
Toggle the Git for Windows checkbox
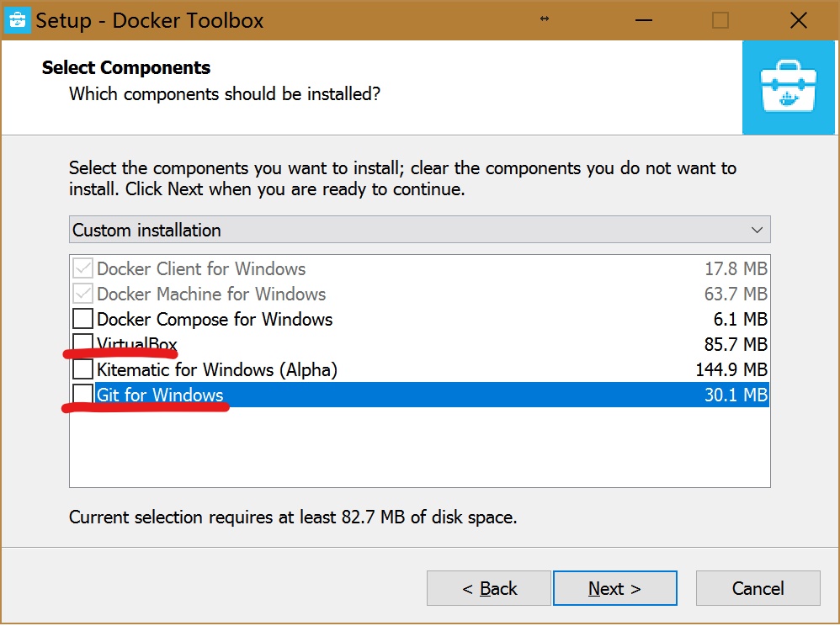point(82,395)
